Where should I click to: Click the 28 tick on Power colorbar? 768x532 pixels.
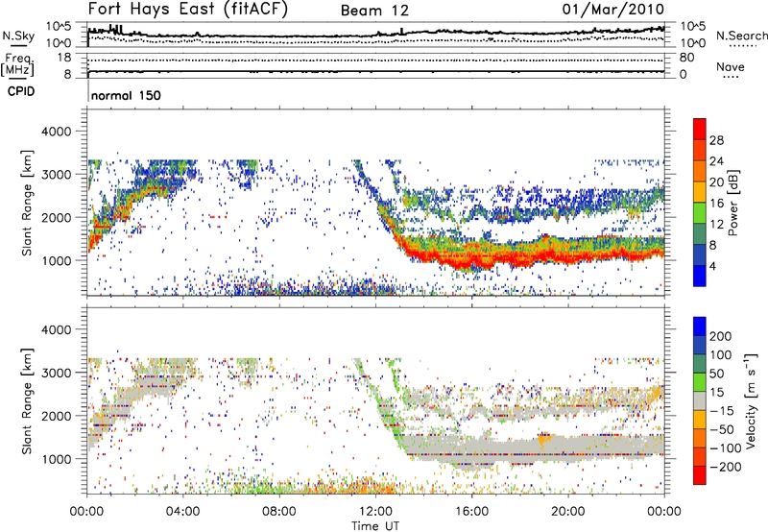pyautogui.click(x=716, y=140)
